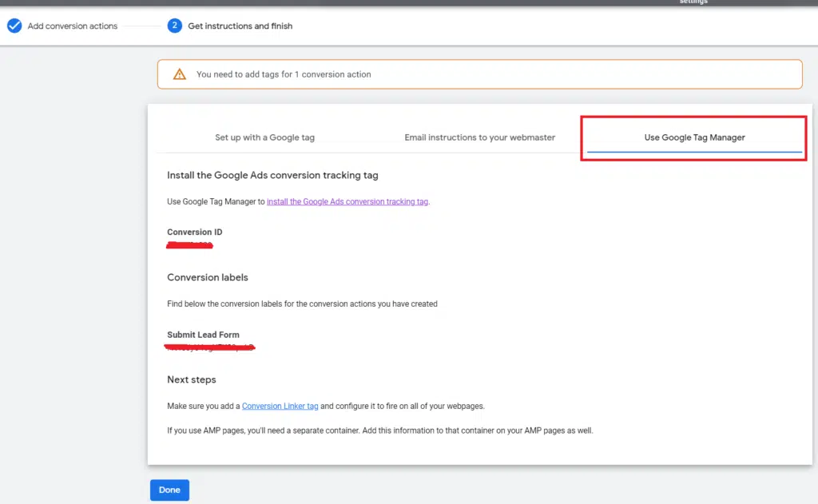Screen dimensions: 818x504
Task: Click the settings text in top bar
Action: [693, 2]
